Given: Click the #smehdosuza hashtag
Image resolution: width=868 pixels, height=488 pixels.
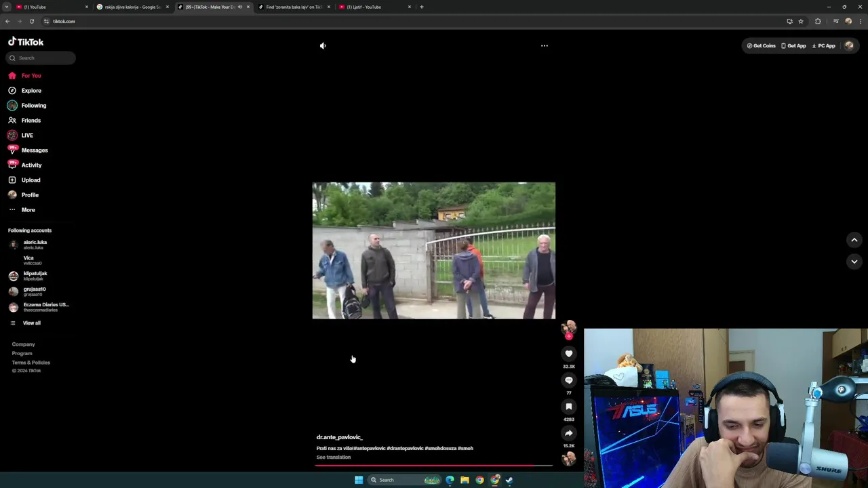Looking at the screenshot, I should [439, 448].
